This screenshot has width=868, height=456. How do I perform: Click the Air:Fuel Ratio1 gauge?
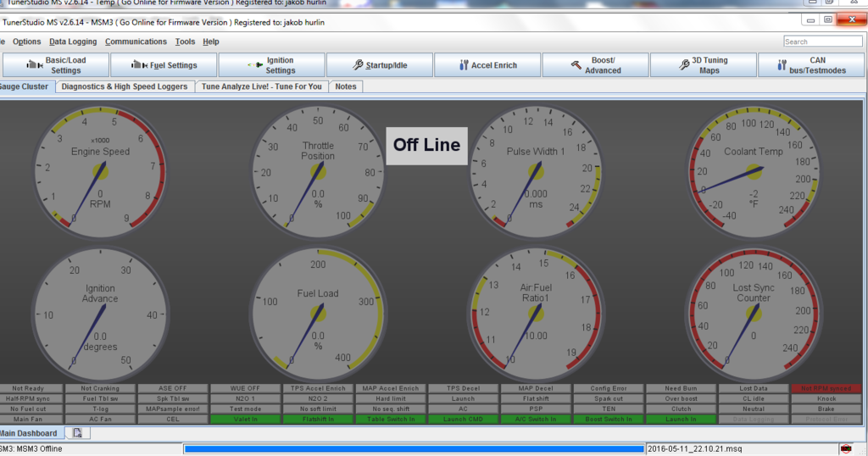[x=536, y=314]
